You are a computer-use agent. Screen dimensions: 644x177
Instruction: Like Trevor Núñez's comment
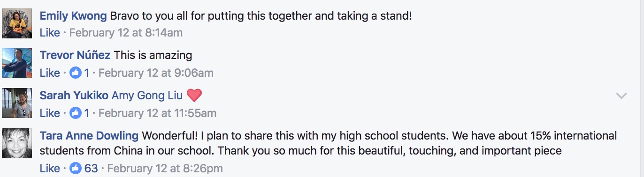tap(50, 73)
